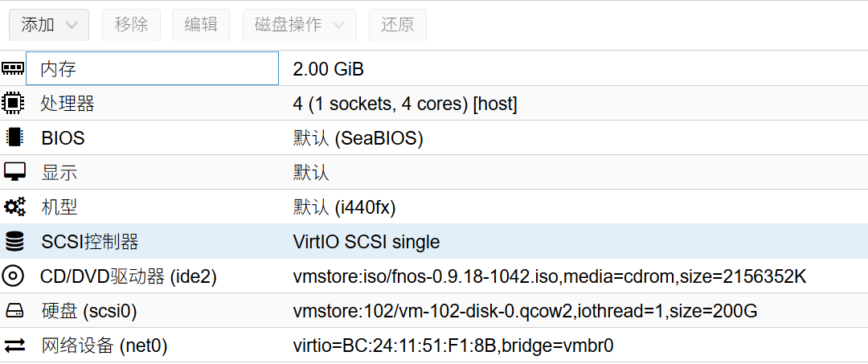Select the VirtIO SCSI single value
This screenshot has width=868, height=364.
point(366,242)
